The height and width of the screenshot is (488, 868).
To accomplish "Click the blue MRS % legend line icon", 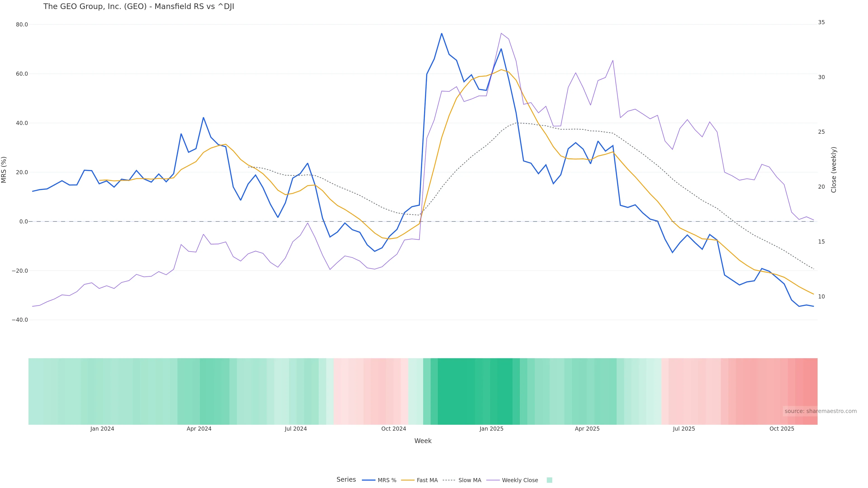I will (368, 480).
